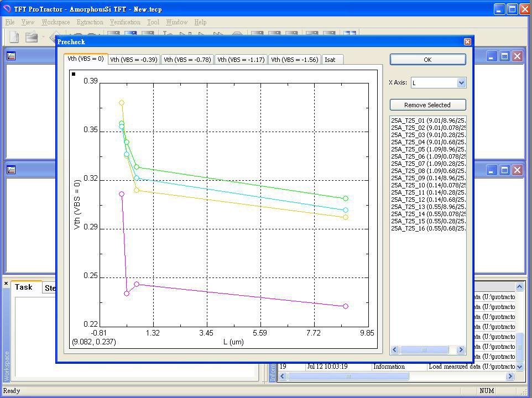This screenshot has width=532, height=398.
Task: Click the graph icon of the lower child window
Action: pos(11,170)
